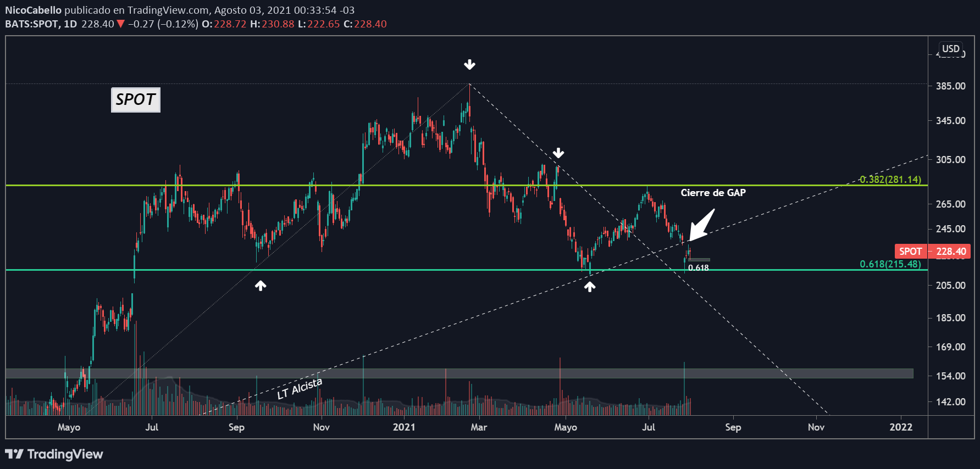
Task: Open the USD currency selector on price axis
Action: pos(951,49)
